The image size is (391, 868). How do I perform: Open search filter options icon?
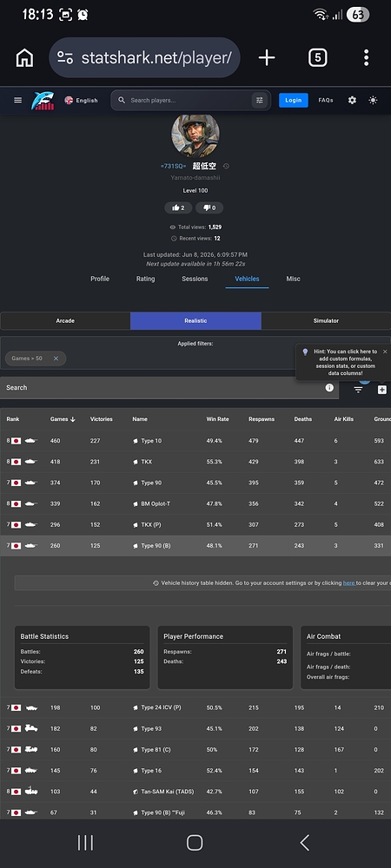pyautogui.click(x=259, y=100)
